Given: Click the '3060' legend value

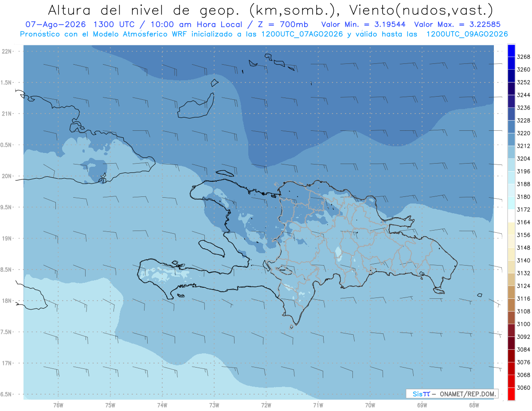Looking at the screenshot, I should tap(524, 388).
